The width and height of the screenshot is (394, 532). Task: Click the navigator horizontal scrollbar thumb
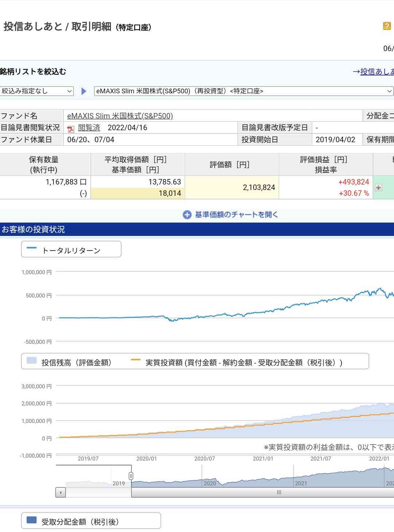coord(263,492)
